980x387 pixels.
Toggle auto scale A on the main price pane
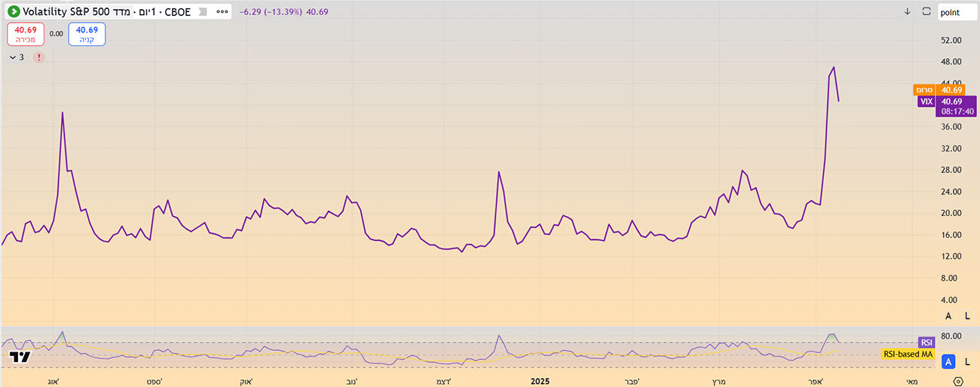coord(948,316)
